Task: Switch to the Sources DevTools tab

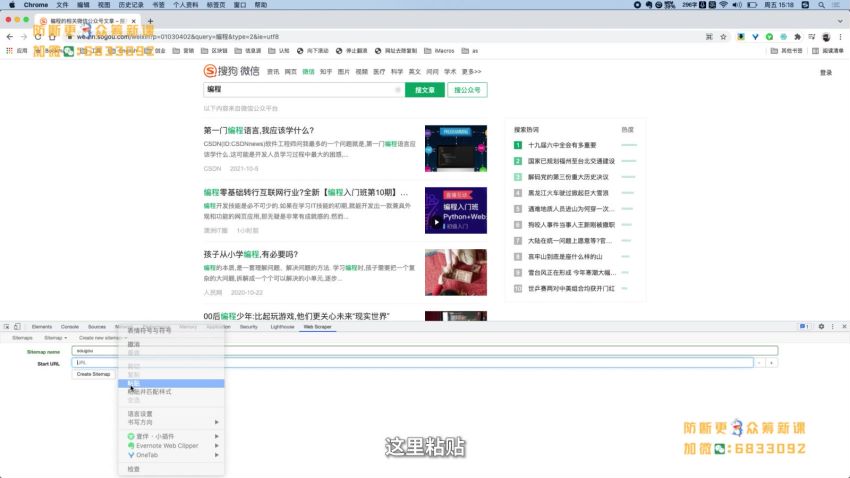Action: (97, 327)
